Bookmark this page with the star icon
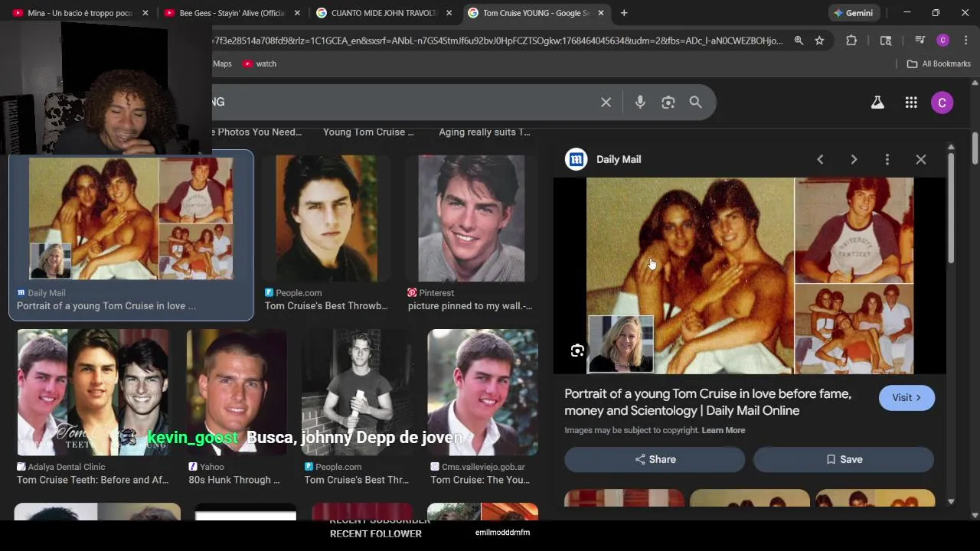This screenshot has width=980, height=551. pos(819,41)
